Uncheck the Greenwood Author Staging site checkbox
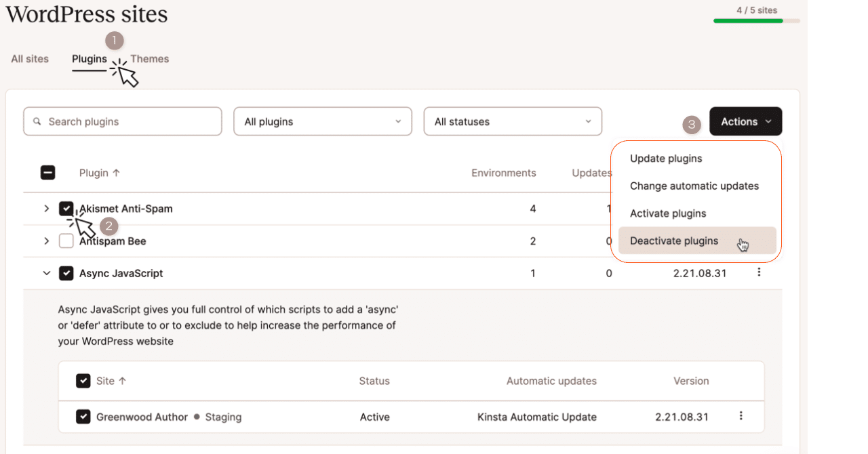The width and height of the screenshot is (868, 454). tap(83, 417)
